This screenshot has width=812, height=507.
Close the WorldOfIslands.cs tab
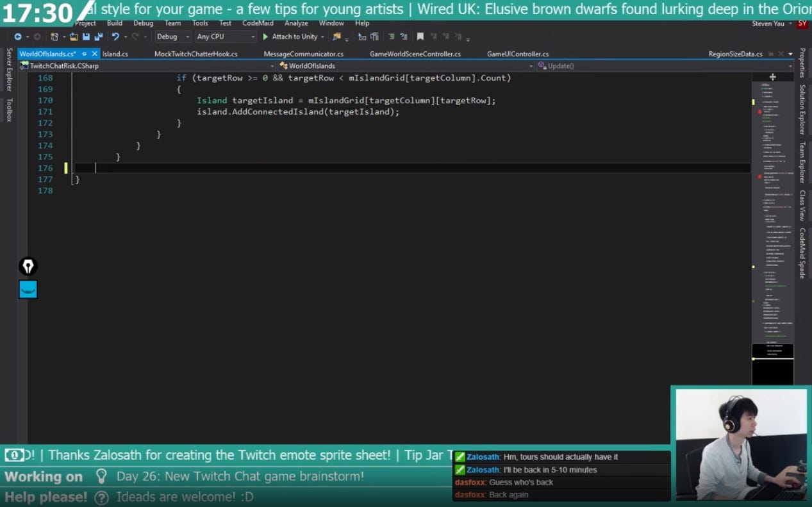coord(95,54)
